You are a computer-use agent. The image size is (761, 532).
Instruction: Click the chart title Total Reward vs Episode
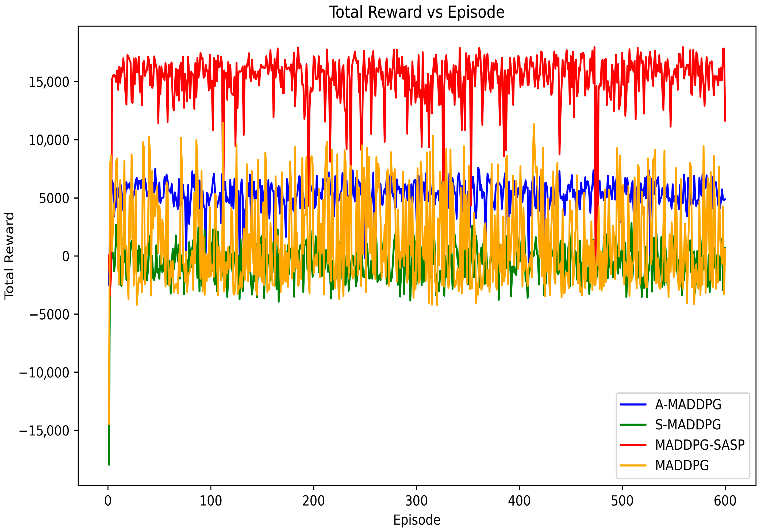pos(417,12)
